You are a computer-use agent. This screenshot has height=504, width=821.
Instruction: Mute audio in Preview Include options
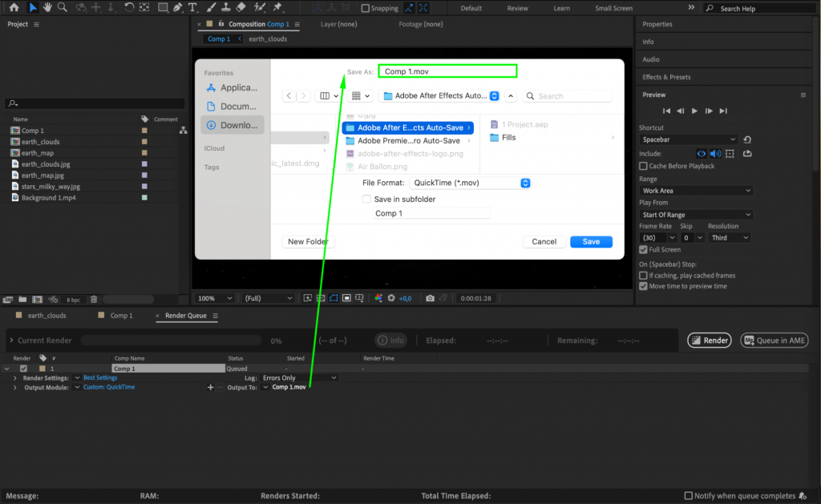715,154
